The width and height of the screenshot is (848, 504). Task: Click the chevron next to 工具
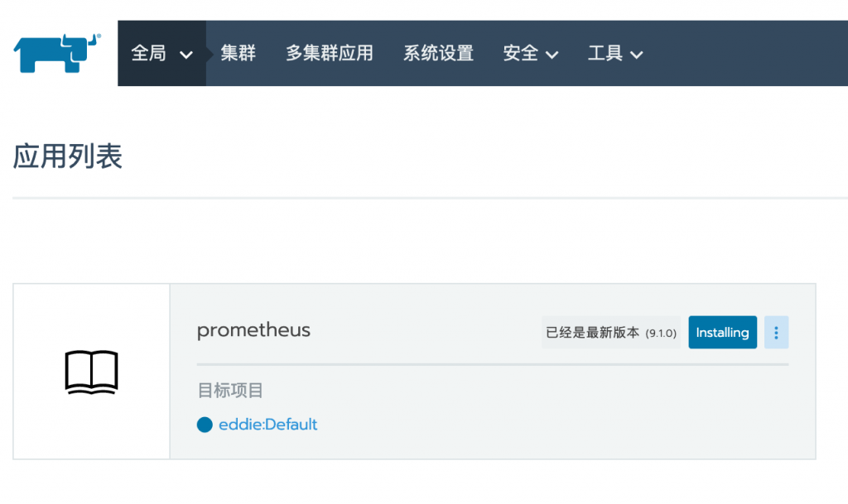pos(637,55)
